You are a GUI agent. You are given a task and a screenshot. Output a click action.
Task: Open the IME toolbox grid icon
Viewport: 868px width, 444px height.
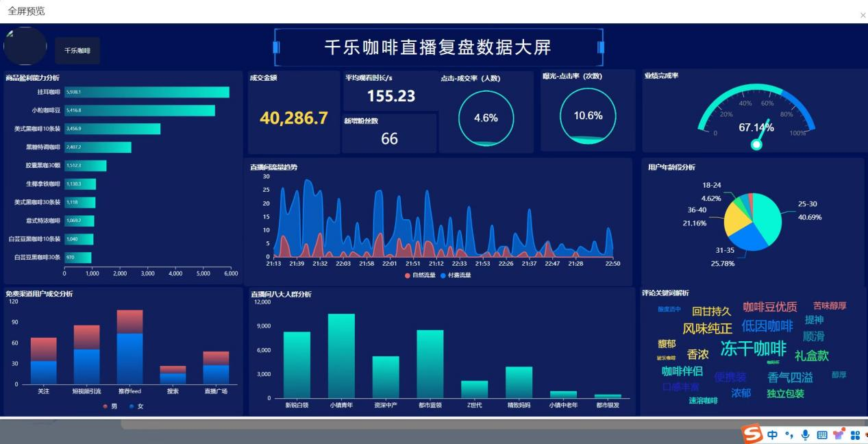click(x=855, y=434)
